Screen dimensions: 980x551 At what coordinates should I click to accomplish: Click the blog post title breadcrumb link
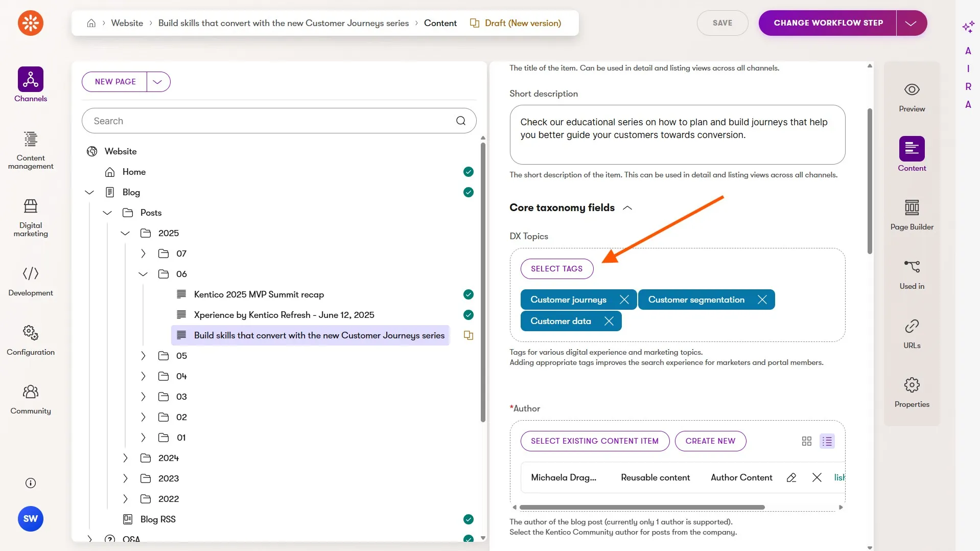[x=284, y=23]
